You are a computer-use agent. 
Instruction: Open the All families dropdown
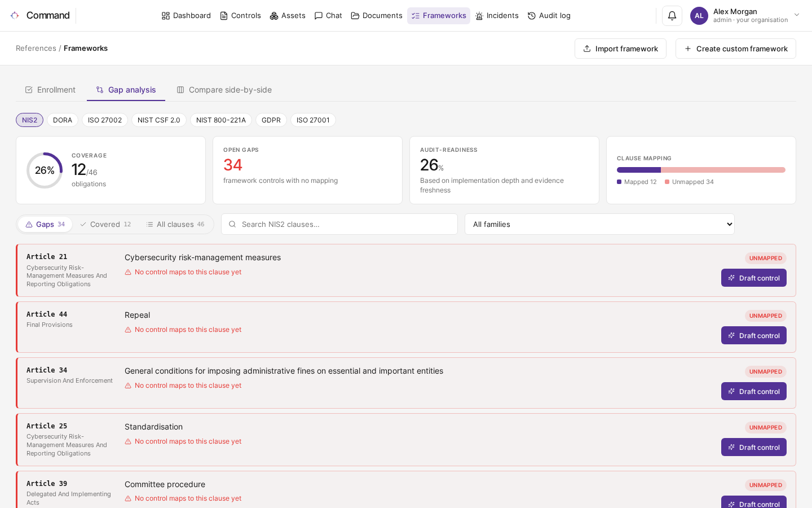tap(599, 224)
